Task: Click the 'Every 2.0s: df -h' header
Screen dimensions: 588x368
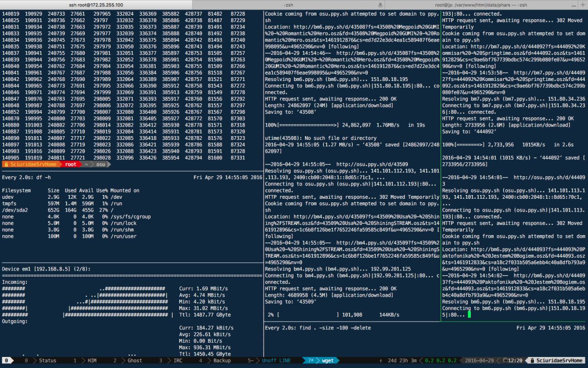Action: pyautogui.click(x=27, y=177)
